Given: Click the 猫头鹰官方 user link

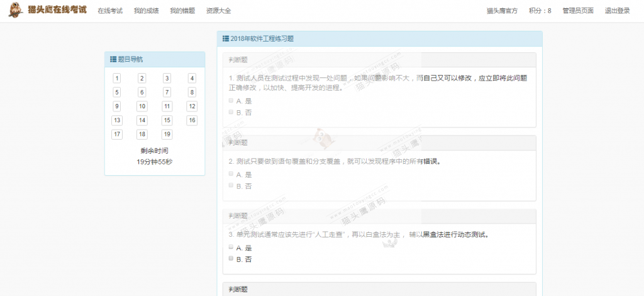Looking at the screenshot, I should pos(502,11).
